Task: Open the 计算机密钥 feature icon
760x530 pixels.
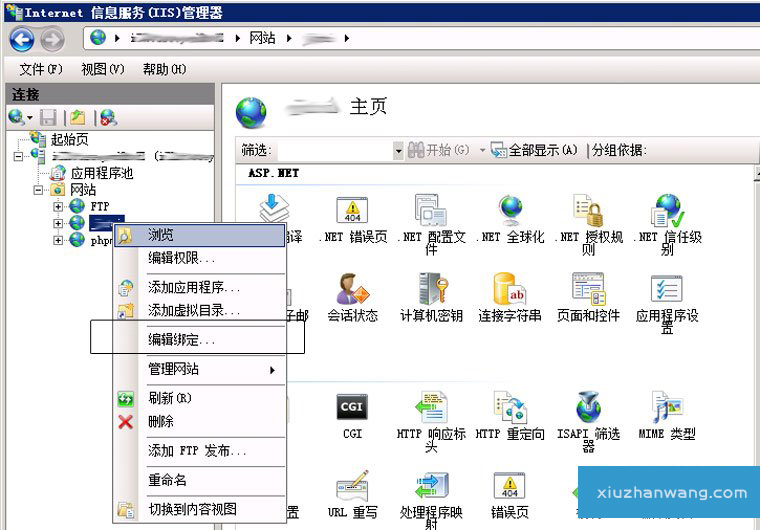Action: pyautogui.click(x=431, y=290)
